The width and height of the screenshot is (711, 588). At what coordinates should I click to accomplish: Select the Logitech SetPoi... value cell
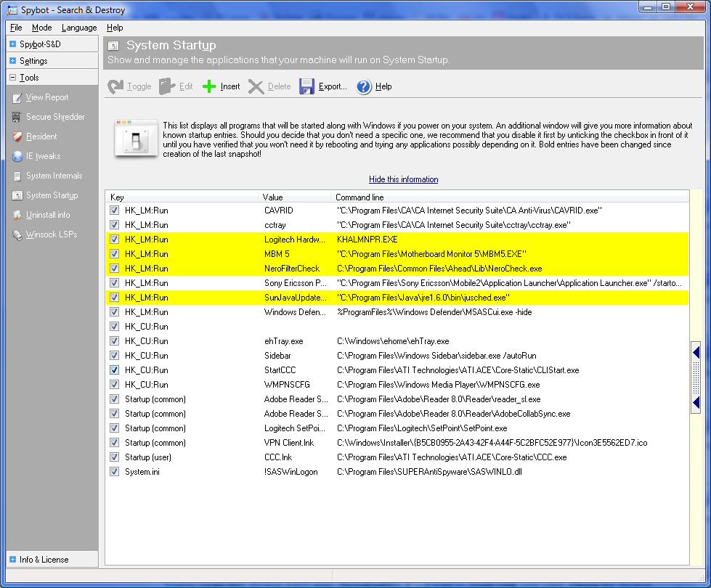(x=295, y=428)
